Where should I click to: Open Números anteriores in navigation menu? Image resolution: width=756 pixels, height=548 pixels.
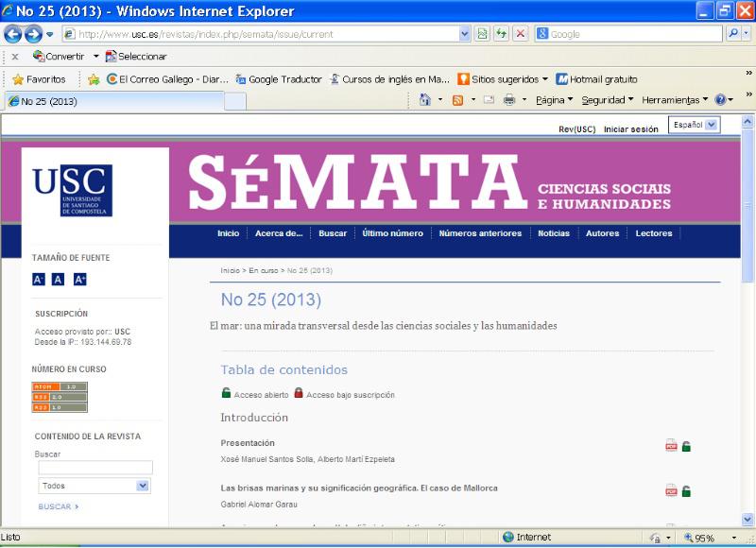pyautogui.click(x=480, y=233)
